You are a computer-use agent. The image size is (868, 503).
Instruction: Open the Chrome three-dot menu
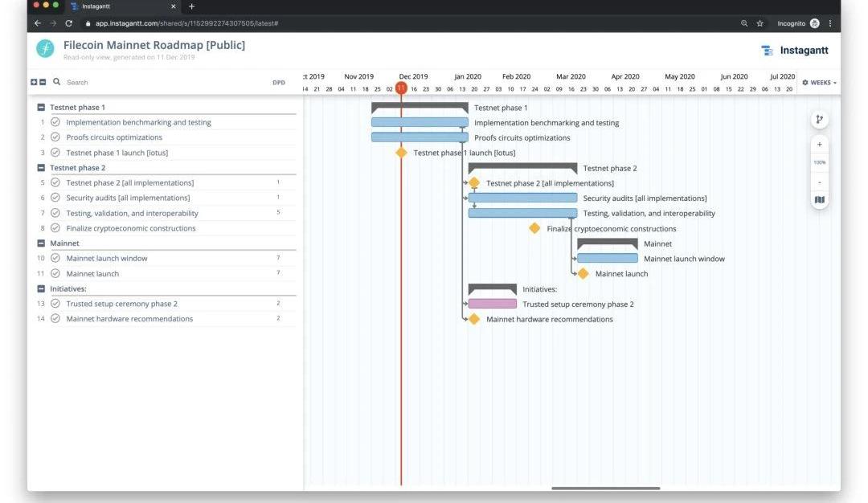830,23
